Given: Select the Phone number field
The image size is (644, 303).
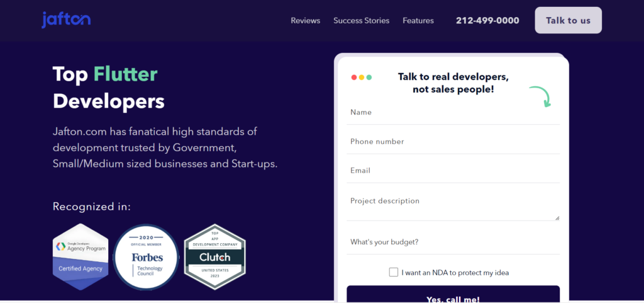Looking at the screenshot, I should pos(453,142).
